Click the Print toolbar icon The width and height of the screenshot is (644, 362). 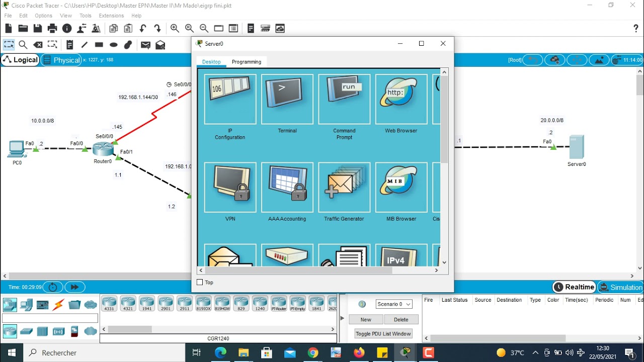[x=52, y=29]
